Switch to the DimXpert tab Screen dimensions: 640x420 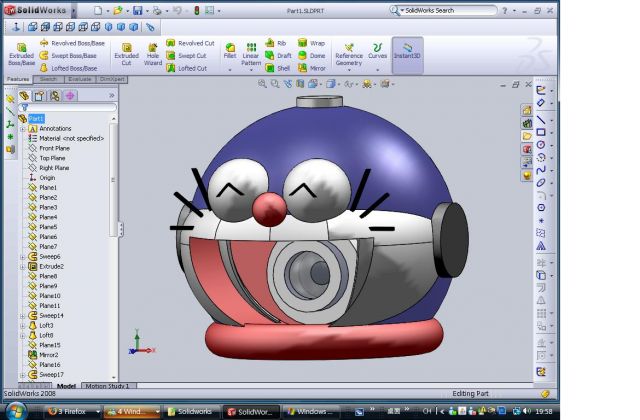(112, 79)
